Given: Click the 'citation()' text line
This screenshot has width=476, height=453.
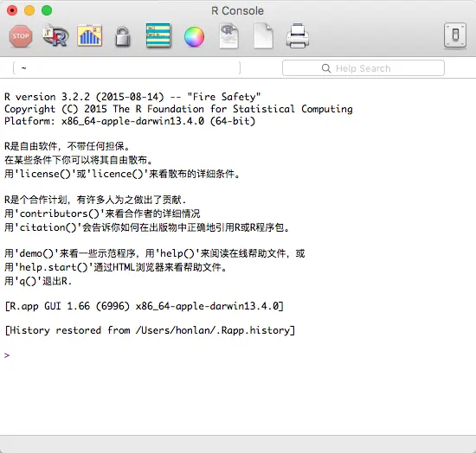Looking at the screenshot, I should pos(147,227).
